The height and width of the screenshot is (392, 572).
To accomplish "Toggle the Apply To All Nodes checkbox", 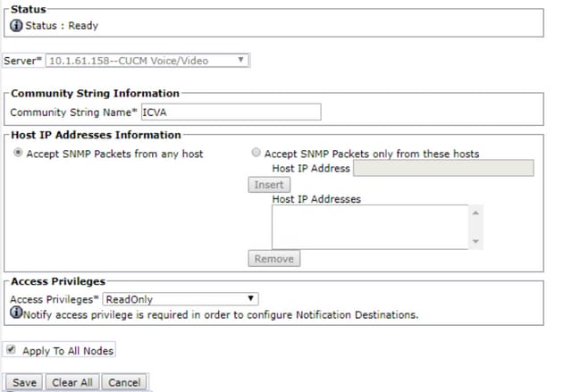I will click(11, 350).
